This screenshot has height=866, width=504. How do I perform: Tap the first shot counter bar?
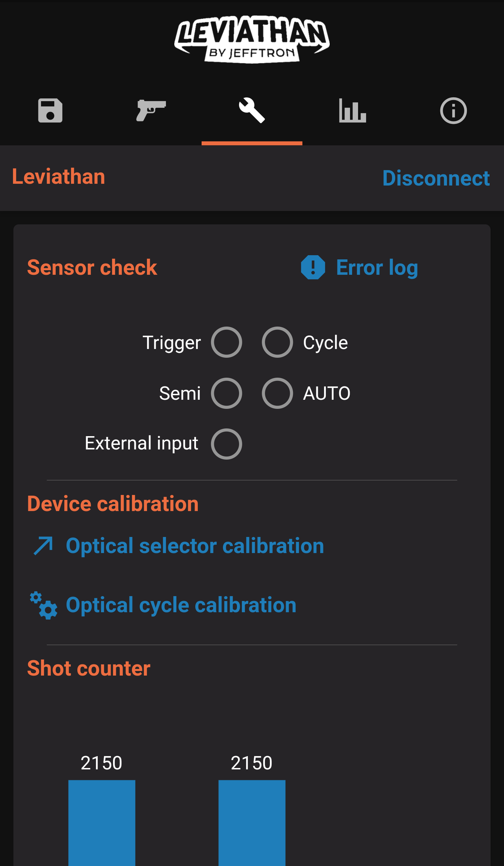pyautogui.click(x=101, y=822)
